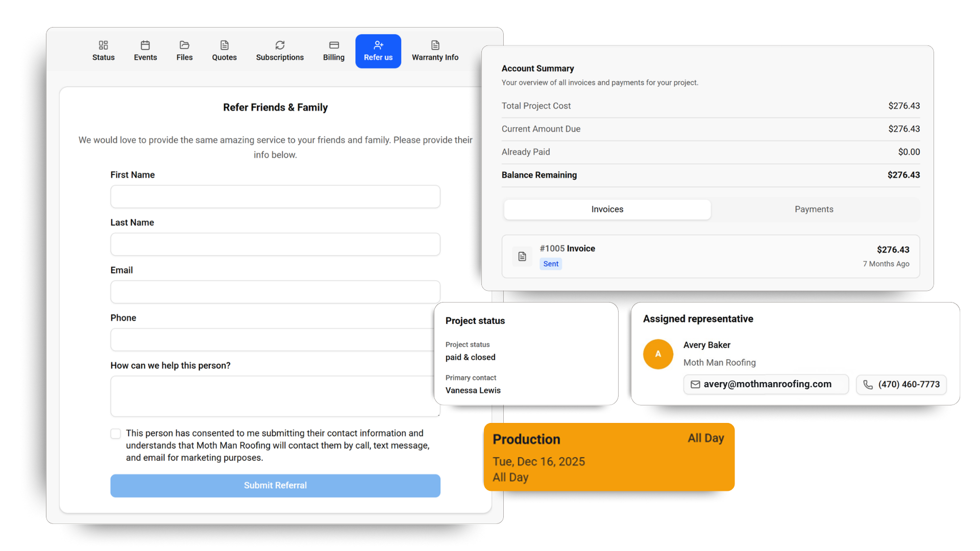Screen dimensions: 980x551
Task: Open the Subscriptions tab label
Action: coord(280,57)
